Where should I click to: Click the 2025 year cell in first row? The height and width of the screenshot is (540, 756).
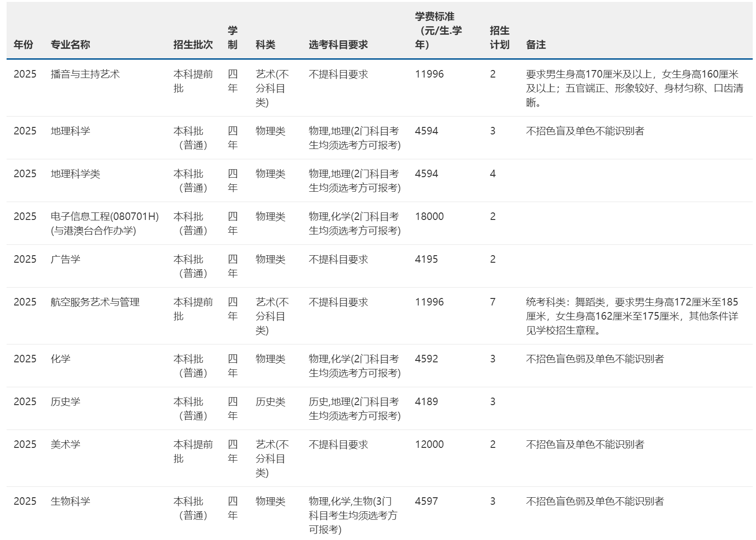(x=24, y=73)
